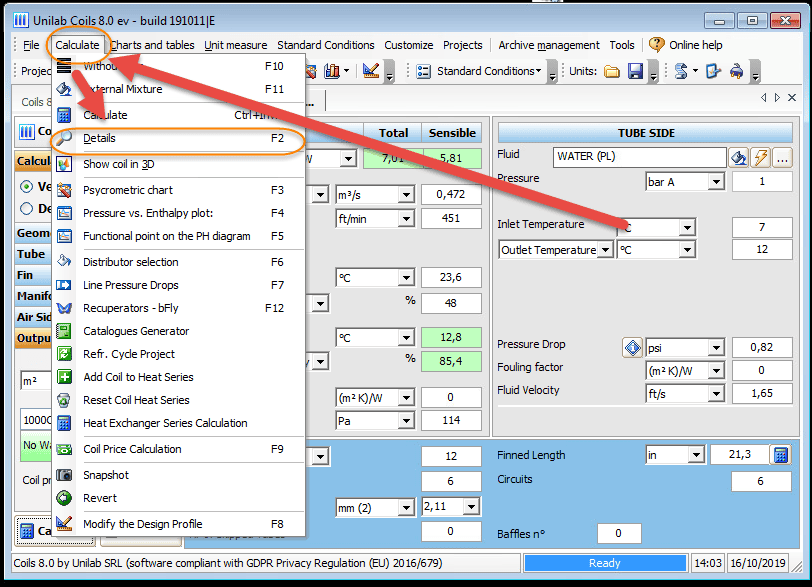Click the Ready progress indicator in the status bar
This screenshot has height=587, width=812.
(604, 563)
